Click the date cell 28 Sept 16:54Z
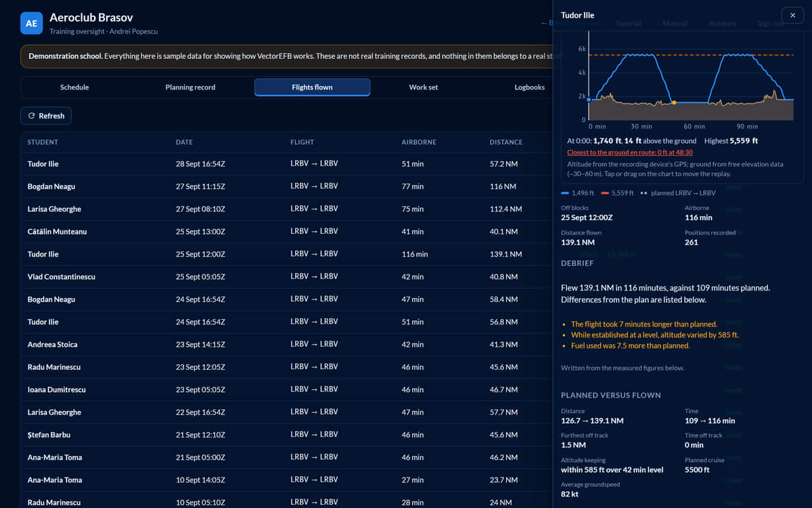Image resolution: width=812 pixels, height=508 pixels. pos(200,164)
